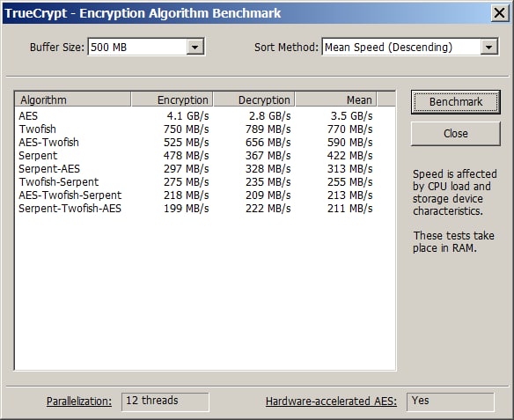
Task: Sort by the Algorithm column header
Action: point(73,99)
